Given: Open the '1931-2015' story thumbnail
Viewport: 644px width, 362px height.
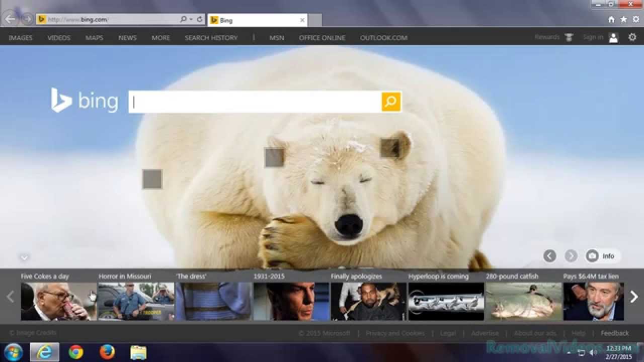Looking at the screenshot, I should click(291, 301).
